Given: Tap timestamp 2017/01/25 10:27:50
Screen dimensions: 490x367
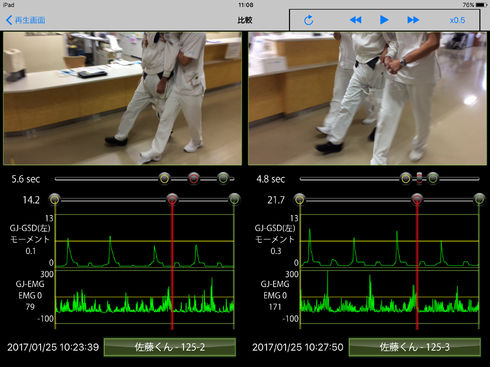Looking at the screenshot, I should 298,347.
